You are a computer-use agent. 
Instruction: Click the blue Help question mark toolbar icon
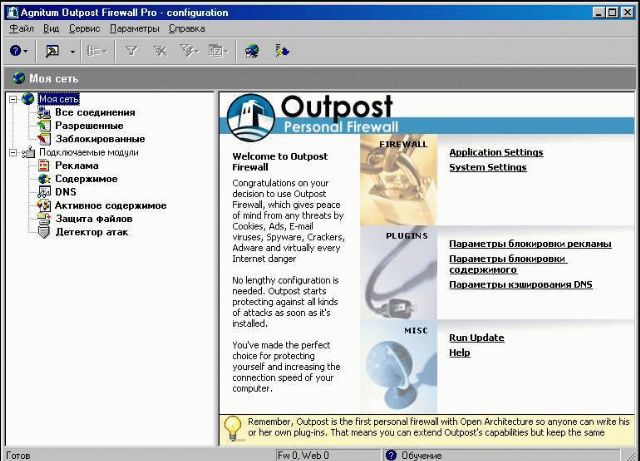pyautogui.click(x=15, y=51)
